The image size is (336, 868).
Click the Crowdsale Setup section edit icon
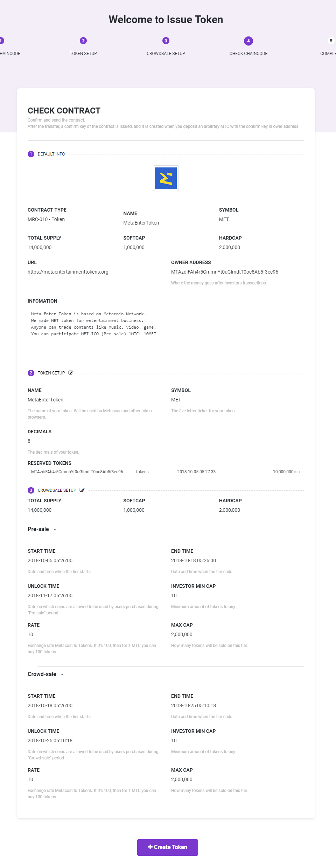[x=82, y=490]
